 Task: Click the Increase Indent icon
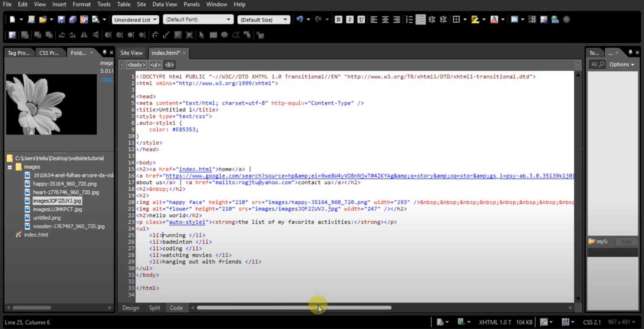click(443, 20)
